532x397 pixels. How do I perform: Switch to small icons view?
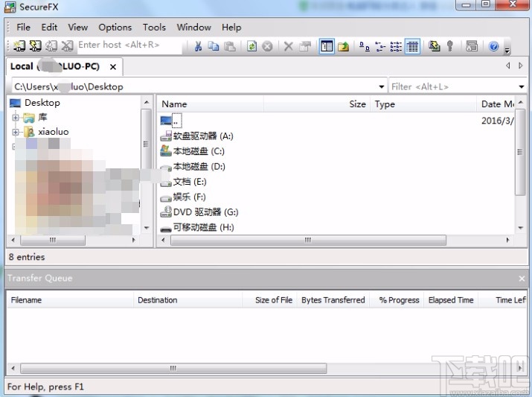coord(380,46)
